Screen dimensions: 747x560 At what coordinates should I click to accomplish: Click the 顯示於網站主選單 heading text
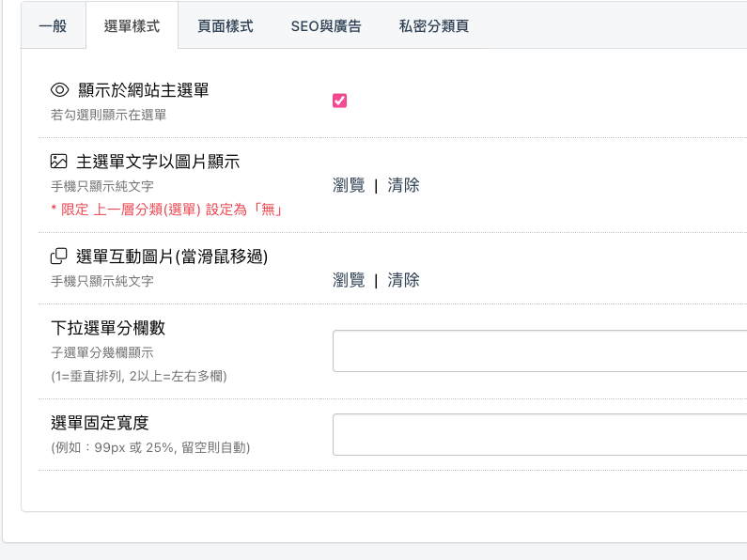[x=144, y=90]
